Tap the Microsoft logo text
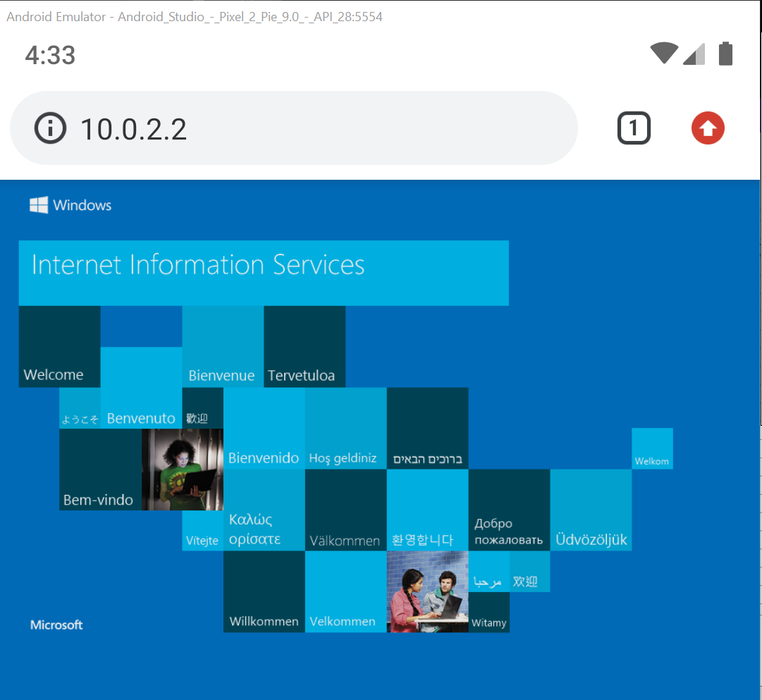This screenshot has height=700, width=762. (x=56, y=625)
